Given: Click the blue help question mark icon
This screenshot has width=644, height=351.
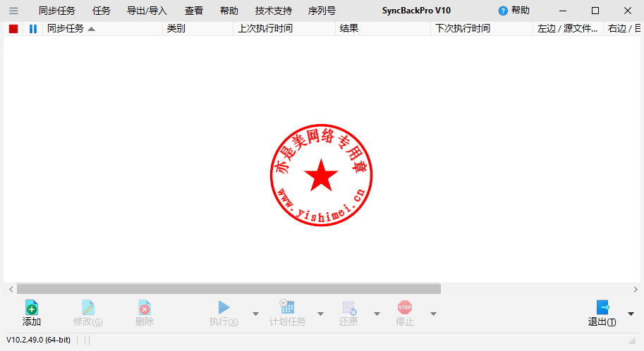Looking at the screenshot, I should [x=503, y=11].
